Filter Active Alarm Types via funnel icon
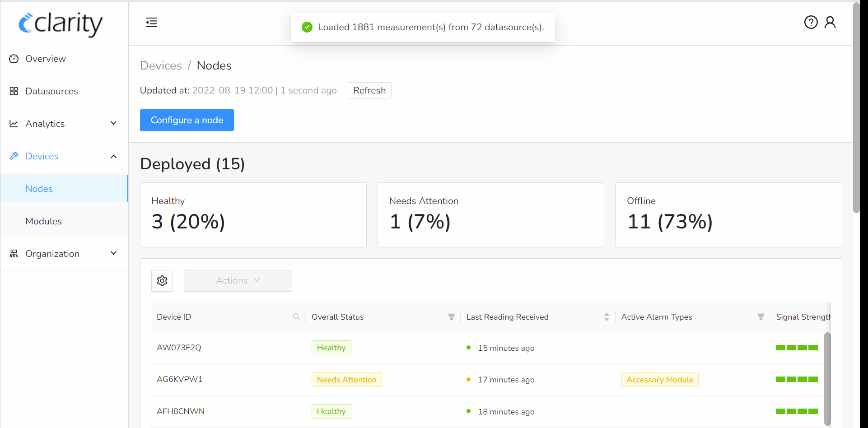 (x=761, y=317)
